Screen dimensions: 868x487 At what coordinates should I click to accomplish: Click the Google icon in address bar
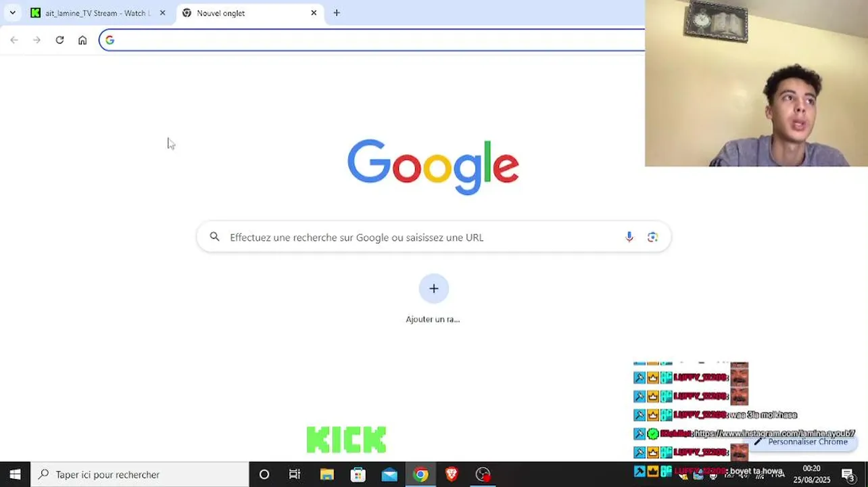(x=110, y=40)
